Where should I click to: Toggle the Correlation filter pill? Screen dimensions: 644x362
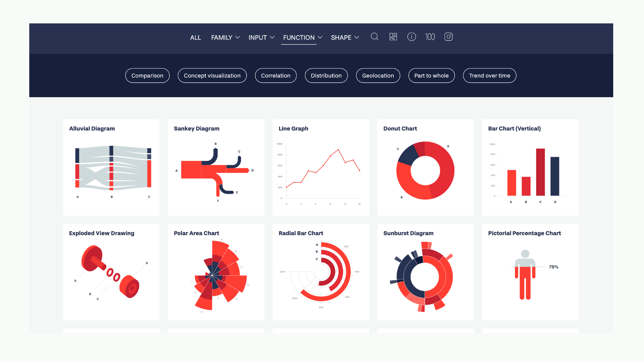click(x=275, y=76)
